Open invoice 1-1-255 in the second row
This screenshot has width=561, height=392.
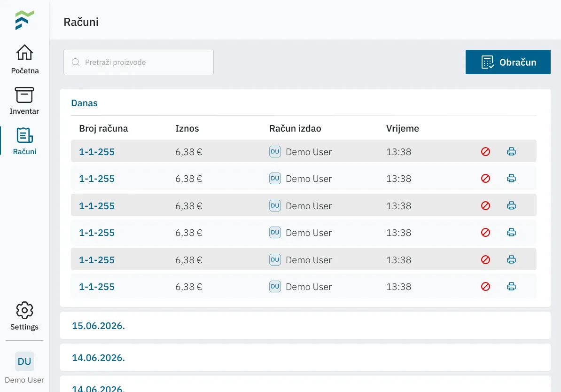pos(97,179)
